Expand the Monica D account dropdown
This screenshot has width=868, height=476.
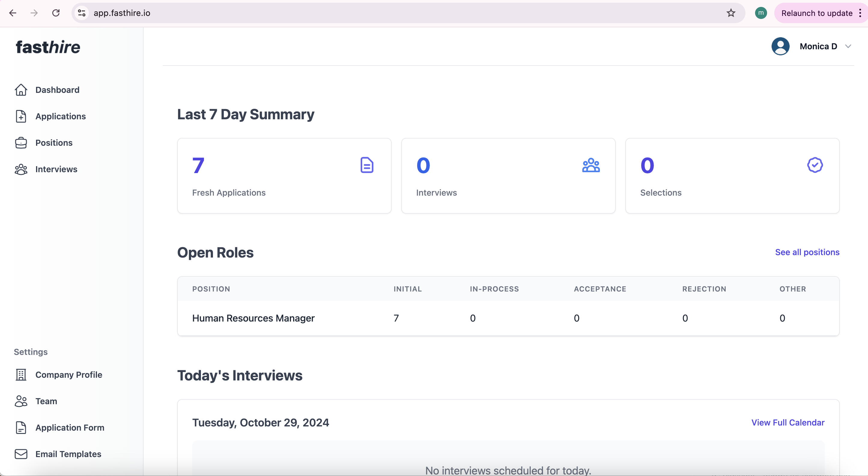point(848,47)
